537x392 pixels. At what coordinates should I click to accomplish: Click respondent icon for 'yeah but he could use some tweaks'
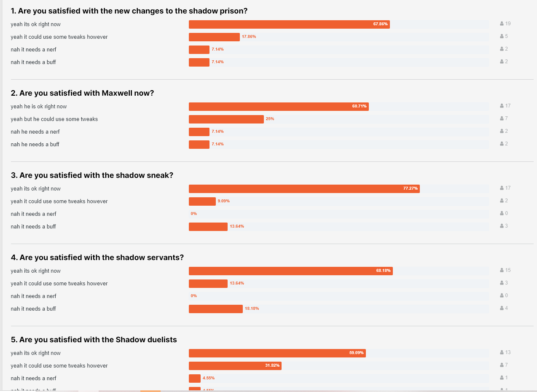[502, 119]
